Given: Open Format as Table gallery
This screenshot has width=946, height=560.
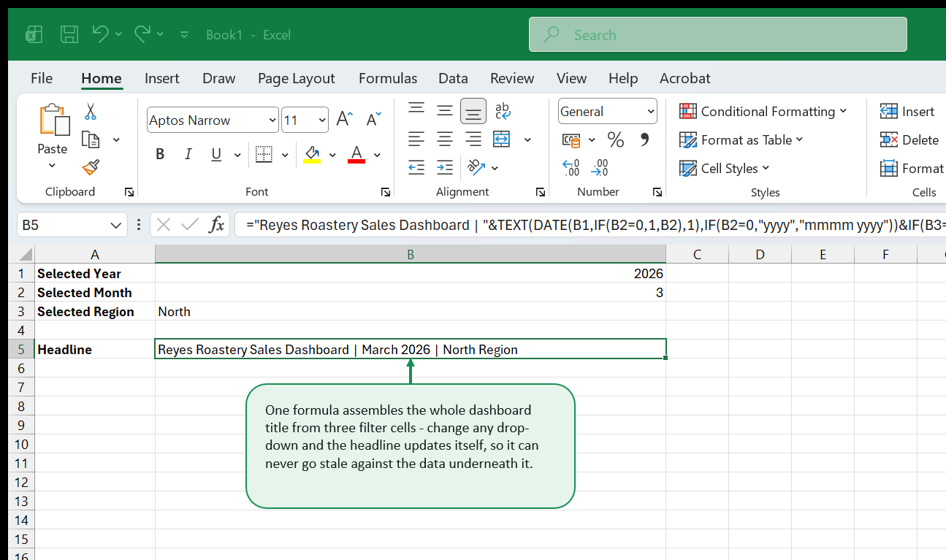Looking at the screenshot, I should (741, 139).
